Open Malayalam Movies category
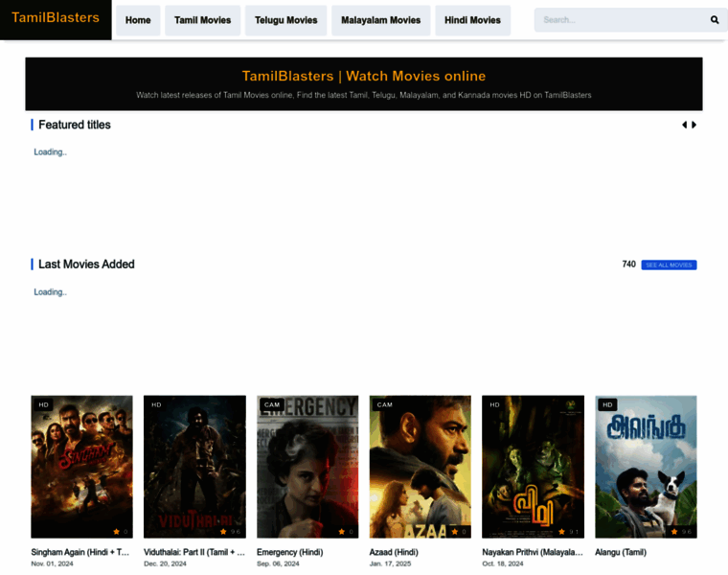 click(x=380, y=20)
